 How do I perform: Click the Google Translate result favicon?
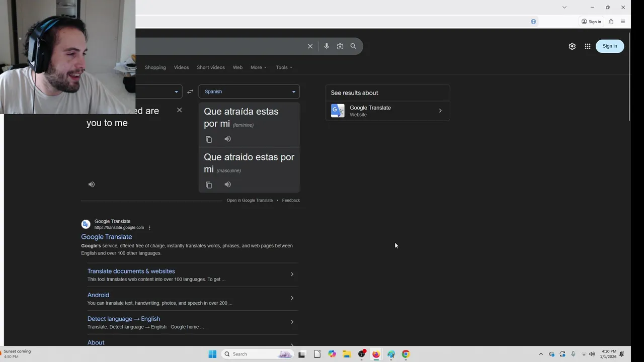(86, 224)
